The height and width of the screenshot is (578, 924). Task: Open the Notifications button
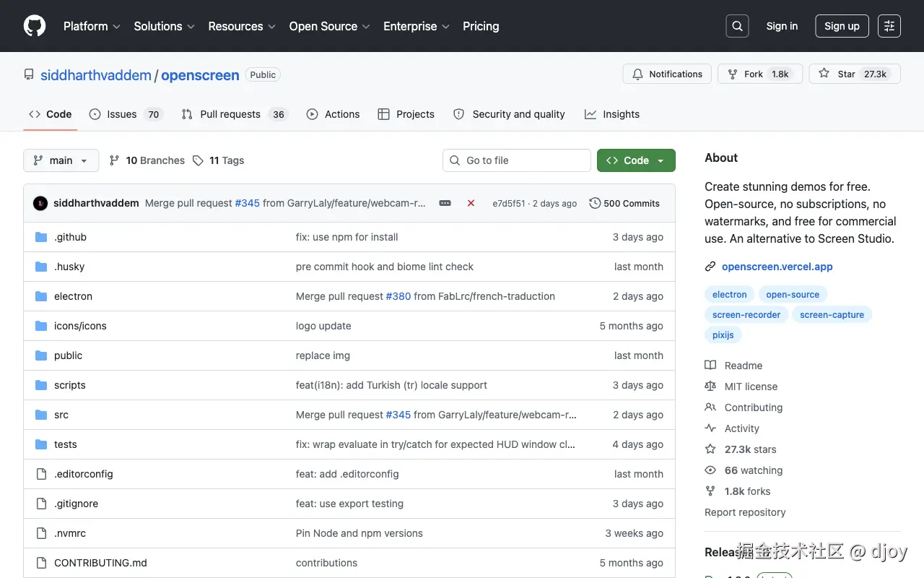coord(667,74)
